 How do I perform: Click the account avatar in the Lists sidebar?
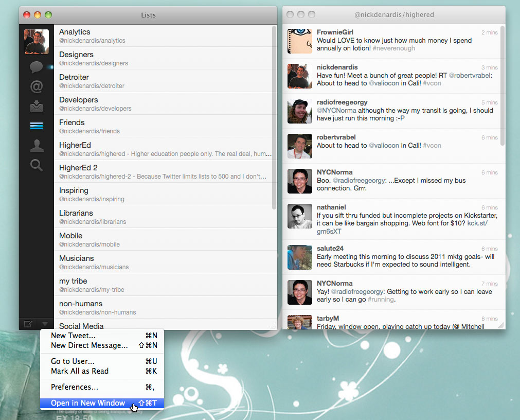coord(37,42)
